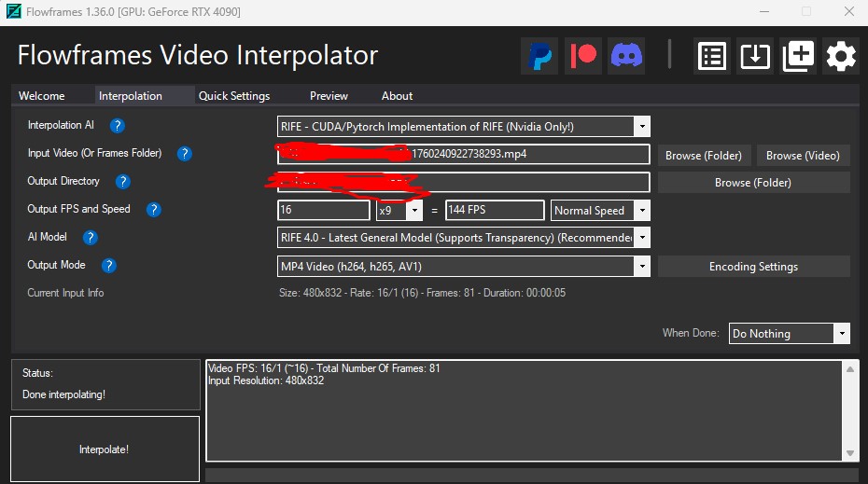Close the Flowframes window
The width and height of the screenshot is (868, 484).
pos(849,11)
